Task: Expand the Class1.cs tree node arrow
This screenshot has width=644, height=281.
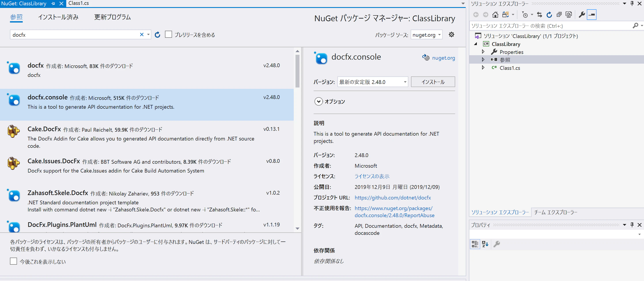Action: point(483,68)
